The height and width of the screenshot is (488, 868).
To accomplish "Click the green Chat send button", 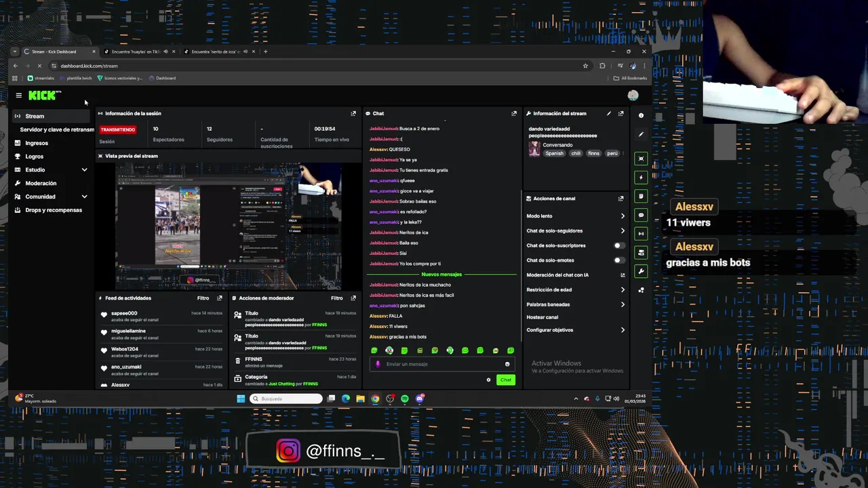I will [505, 380].
